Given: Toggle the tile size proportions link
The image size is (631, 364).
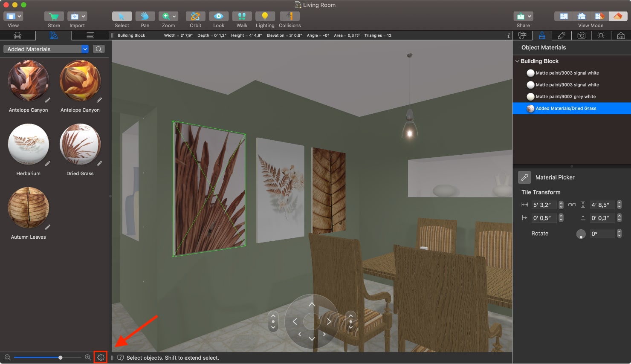Looking at the screenshot, I should [572, 205].
